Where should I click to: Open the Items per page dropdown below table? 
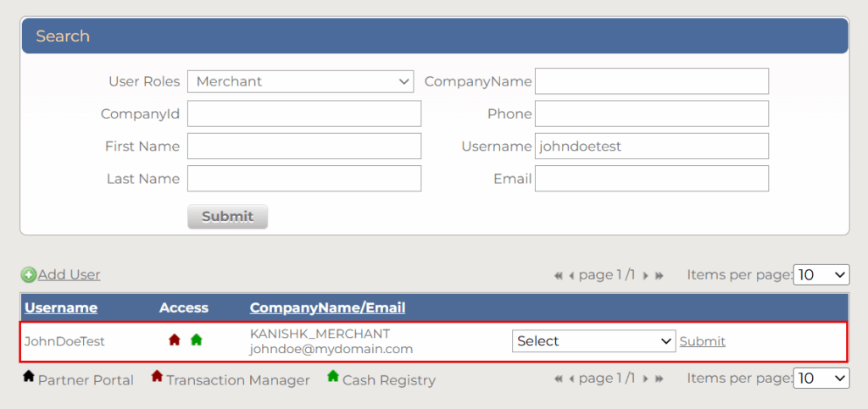tap(821, 378)
